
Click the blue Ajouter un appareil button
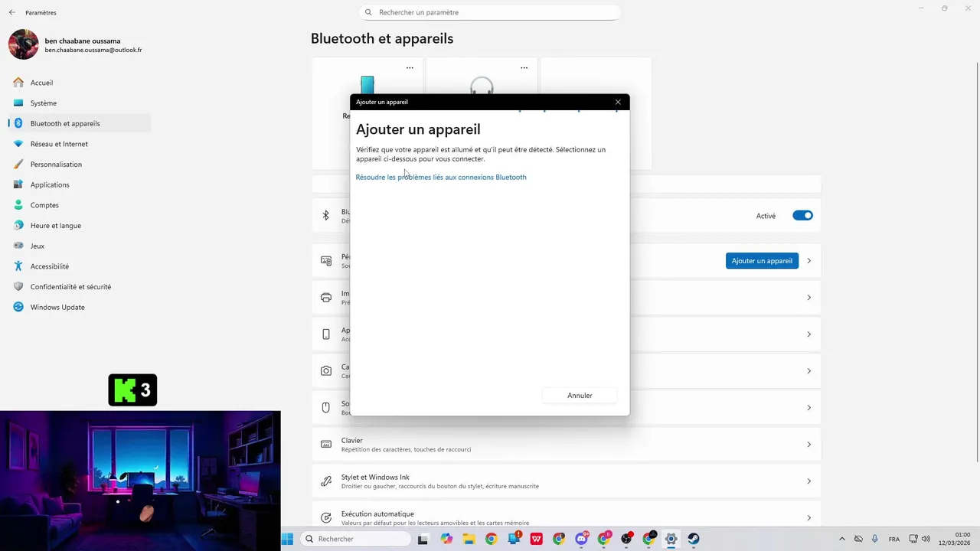(762, 261)
